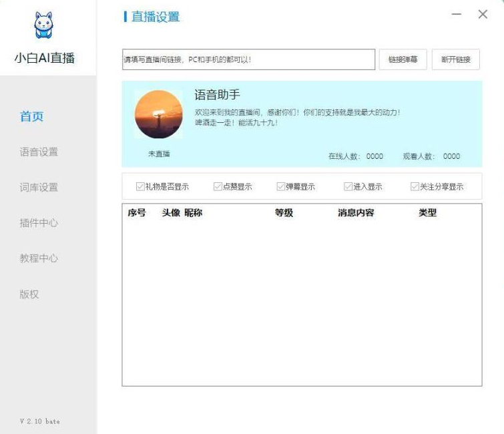
Task: Open the 语音设置 sidebar item
Action: click(39, 152)
